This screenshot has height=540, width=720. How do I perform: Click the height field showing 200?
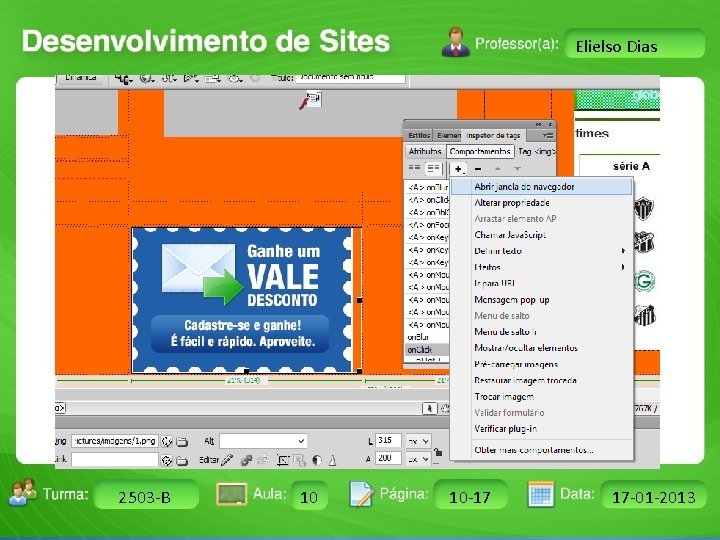[388, 458]
